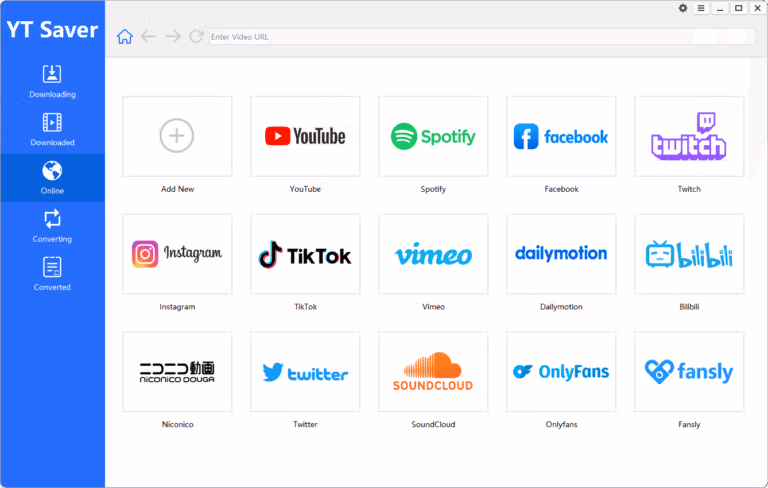
Task: Click the "Fansly" caption text
Action: click(689, 424)
